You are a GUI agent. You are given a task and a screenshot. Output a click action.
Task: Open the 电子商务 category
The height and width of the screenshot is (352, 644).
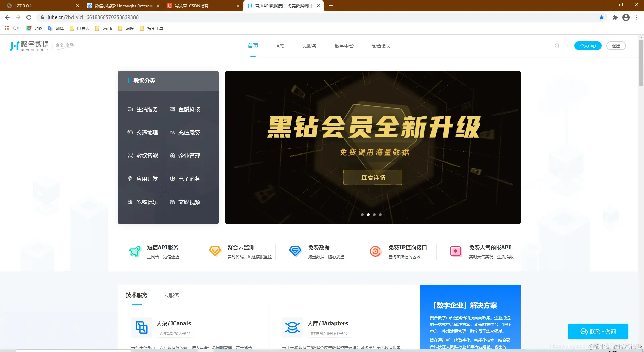(185, 179)
